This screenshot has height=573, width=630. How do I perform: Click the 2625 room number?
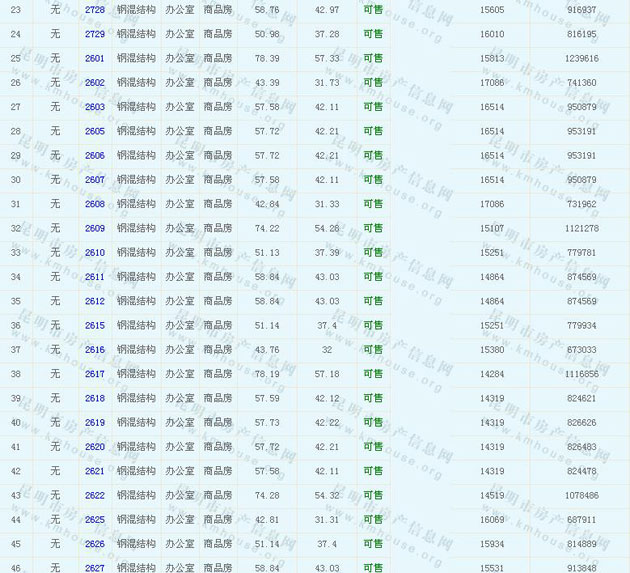pos(95,520)
